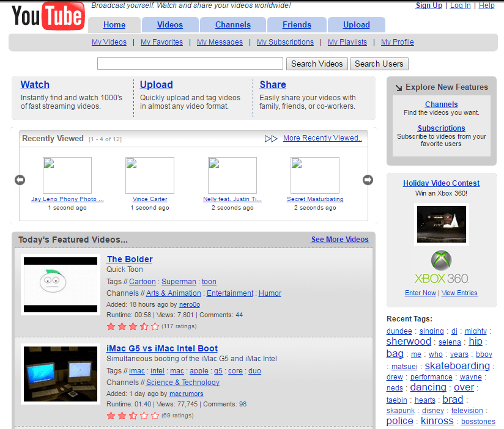Switch to the Channels tab

click(x=233, y=24)
